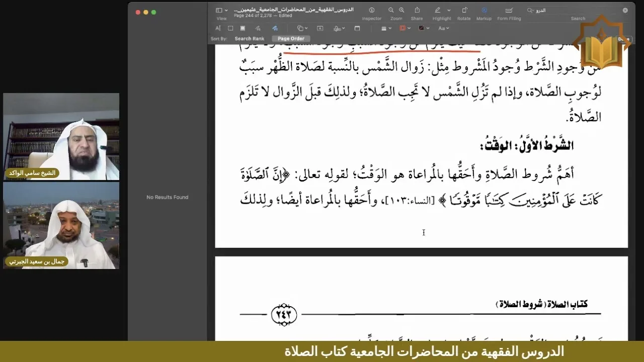Screen dimensions: 644x362
Task: Sort results by Search Rank
Action: point(249,39)
